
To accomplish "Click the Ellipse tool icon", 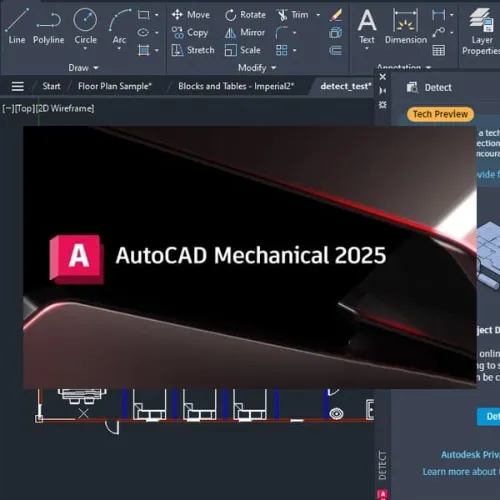I will coord(143,32).
